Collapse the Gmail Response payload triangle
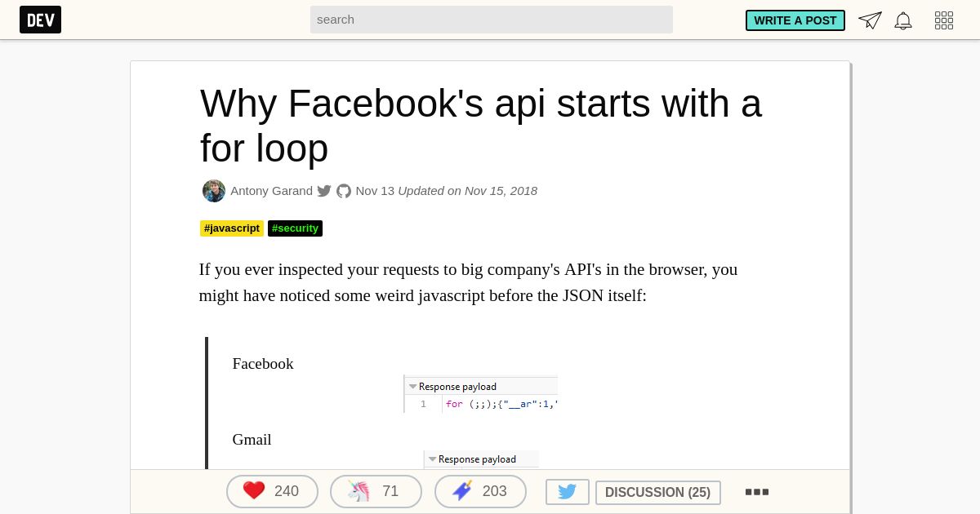980x514 pixels. pyautogui.click(x=433, y=459)
